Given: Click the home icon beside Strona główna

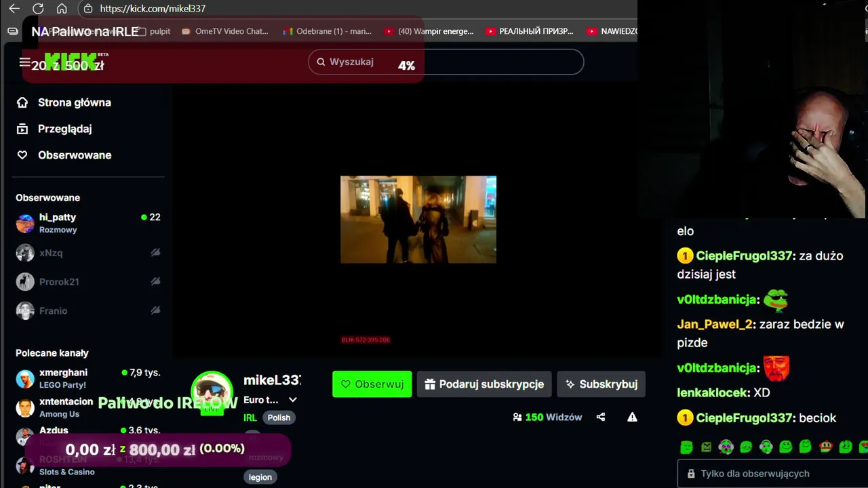Looking at the screenshot, I should [x=22, y=102].
